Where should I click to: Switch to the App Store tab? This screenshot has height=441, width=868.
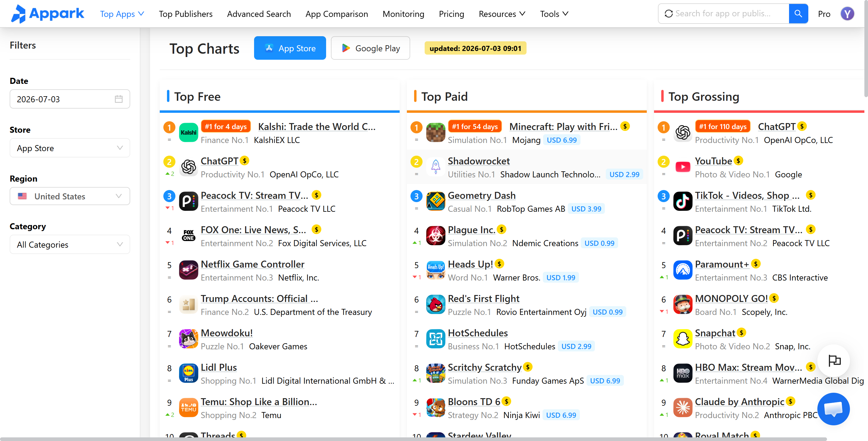click(x=290, y=48)
